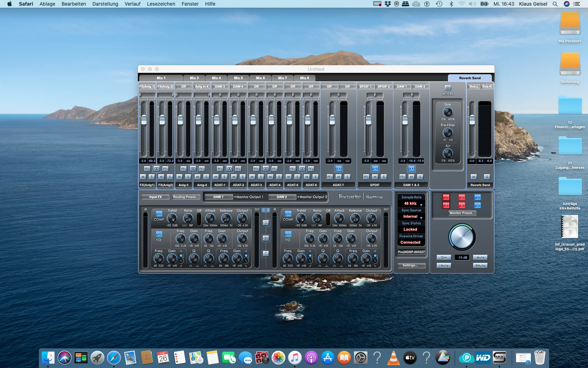Toggle the Dim monitor button
588x368 pixels.
click(x=443, y=258)
